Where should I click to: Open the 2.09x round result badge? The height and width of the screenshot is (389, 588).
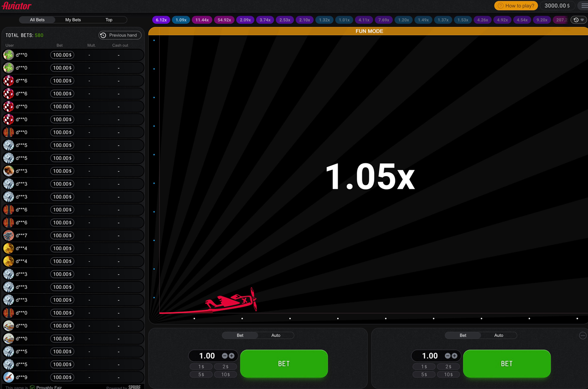pyautogui.click(x=245, y=20)
